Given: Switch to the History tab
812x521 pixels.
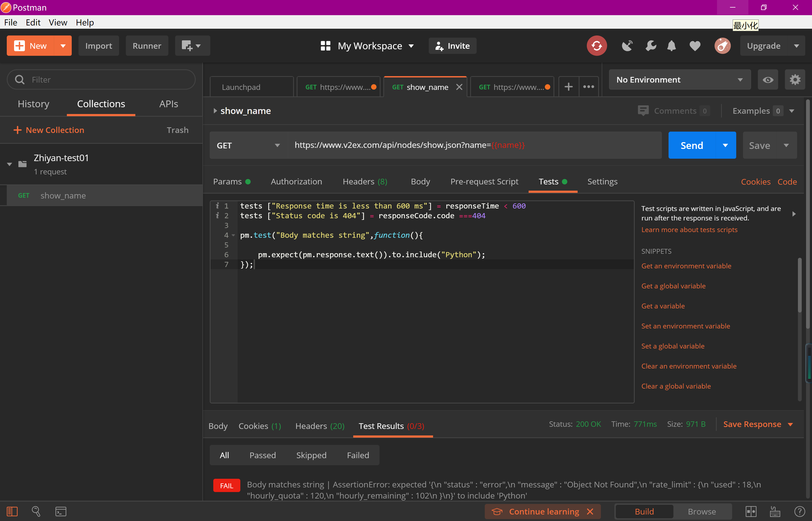Looking at the screenshot, I should point(34,104).
